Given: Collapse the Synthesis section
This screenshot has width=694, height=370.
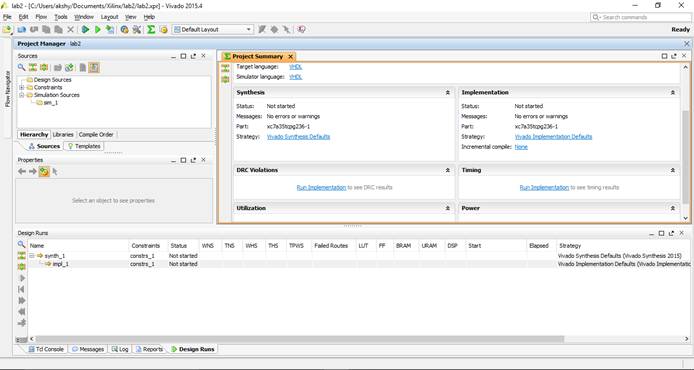Looking at the screenshot, I should (x=447, y=92).
